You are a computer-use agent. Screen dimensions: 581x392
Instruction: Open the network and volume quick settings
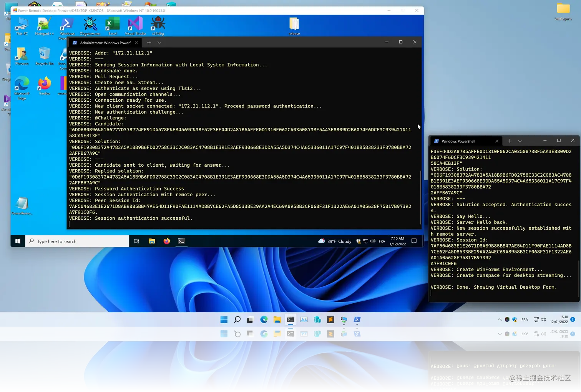point(539,319)
